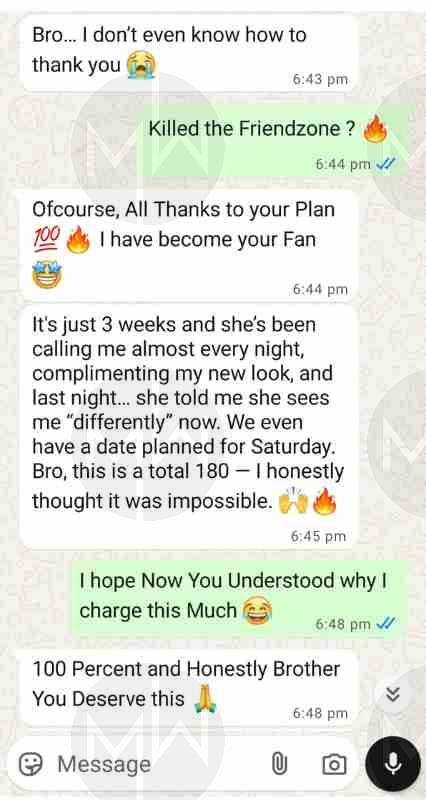Jump to latest messages with double chevron

pos(393,694)
